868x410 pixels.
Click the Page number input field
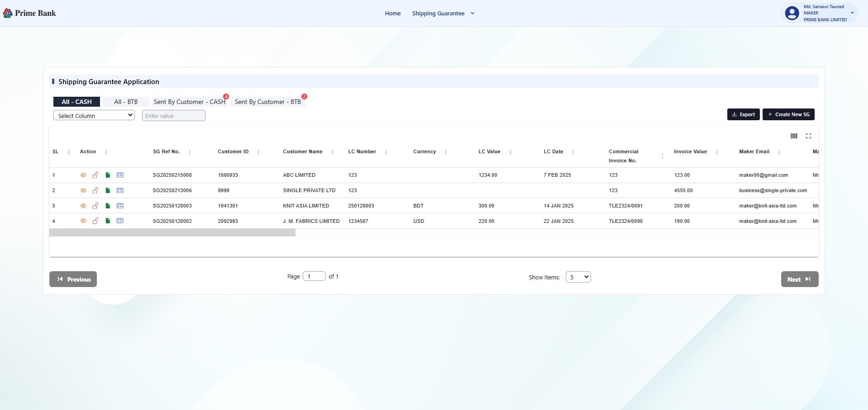[314, 276]
